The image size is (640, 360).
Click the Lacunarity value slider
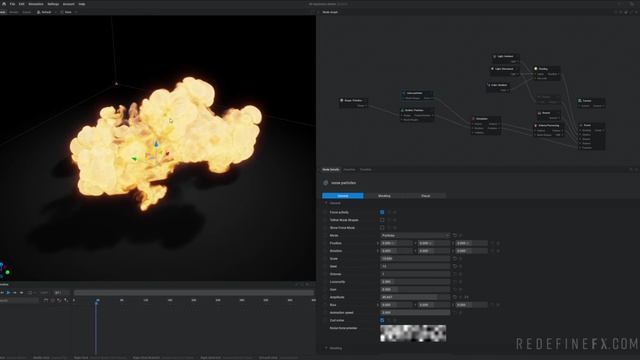[415, 282]
